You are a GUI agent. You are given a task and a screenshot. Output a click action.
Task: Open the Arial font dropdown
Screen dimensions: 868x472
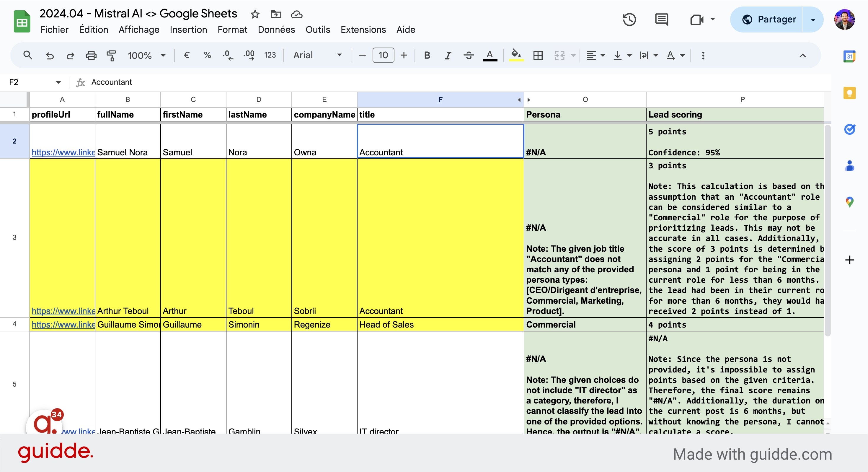(317, 55)
